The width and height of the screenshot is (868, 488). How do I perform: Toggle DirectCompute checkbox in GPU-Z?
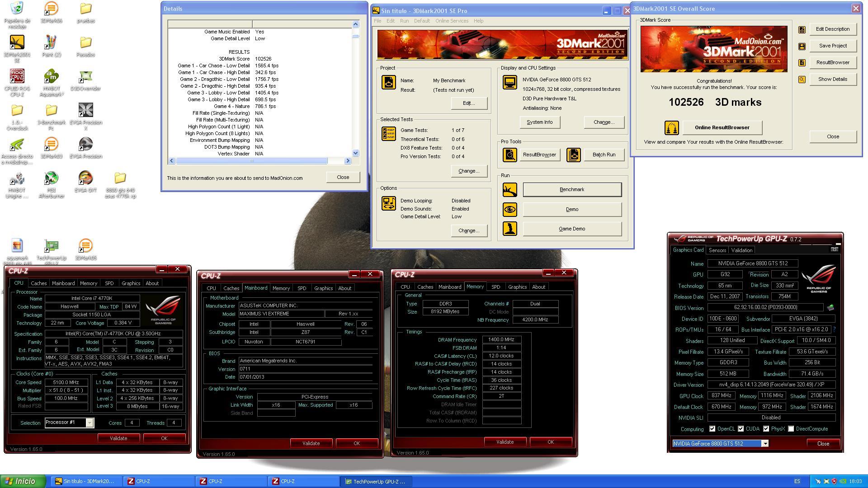click(791, 429)
